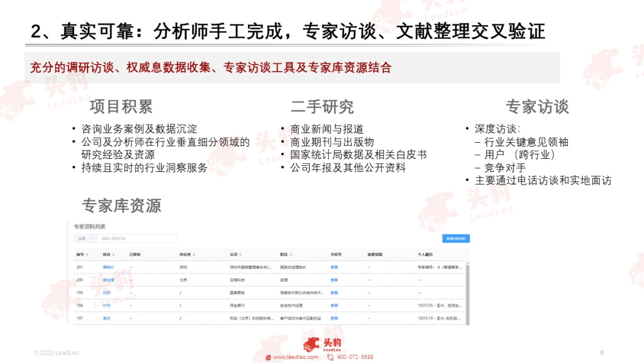The height and width of the screenshot is (363, 644).
Task: Click the 专家库资源 heading
Action: coord(122,205)
